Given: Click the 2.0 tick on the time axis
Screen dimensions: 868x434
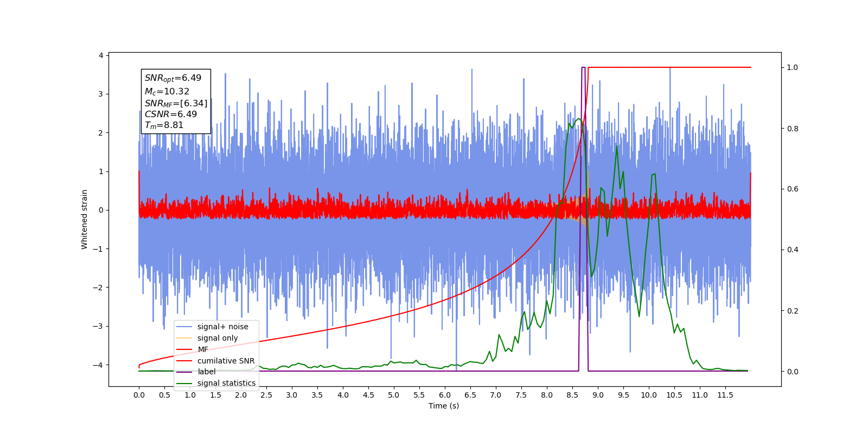Looking at the screenshot, I should coord(241,395).
